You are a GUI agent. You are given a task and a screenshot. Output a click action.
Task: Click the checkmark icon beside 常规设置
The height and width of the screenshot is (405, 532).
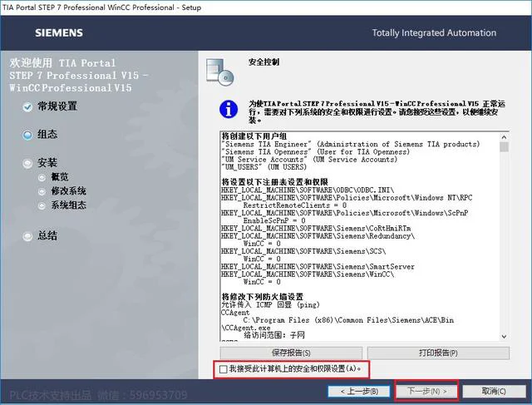point(27,107)
